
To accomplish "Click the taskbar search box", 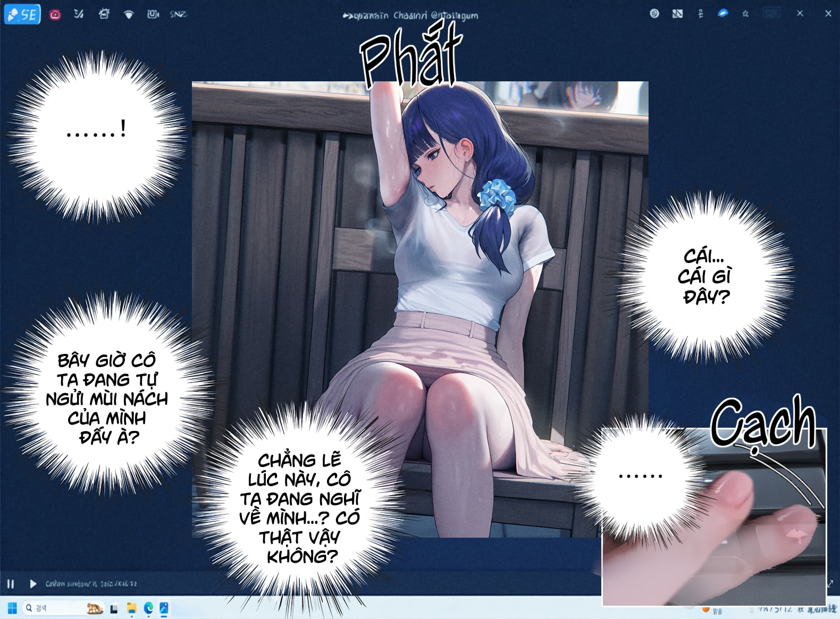I will pyautogui.click(x=63, y=608).
